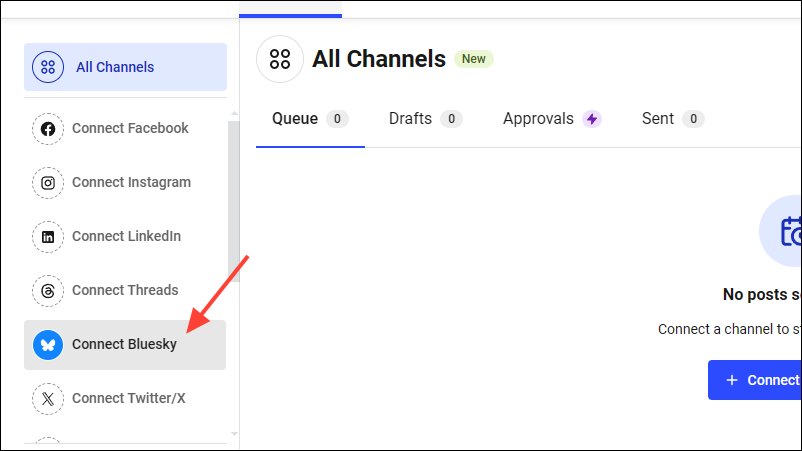Open the Approvals tab
802x451 pixels.
point(552,119)
